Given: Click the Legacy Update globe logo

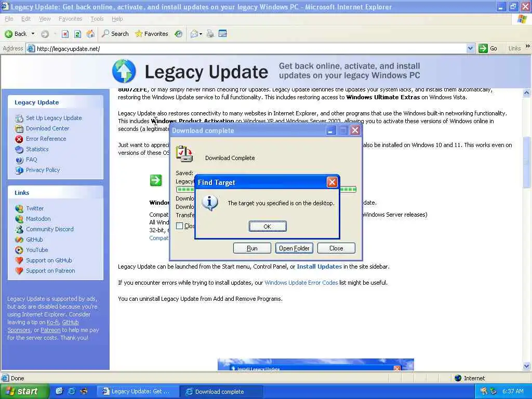Looking at the screenshot, I should (x=124, y=71).
